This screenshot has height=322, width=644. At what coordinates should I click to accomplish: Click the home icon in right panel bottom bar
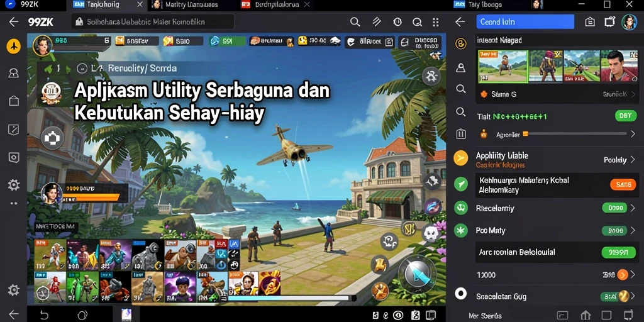tap(586, 316)
